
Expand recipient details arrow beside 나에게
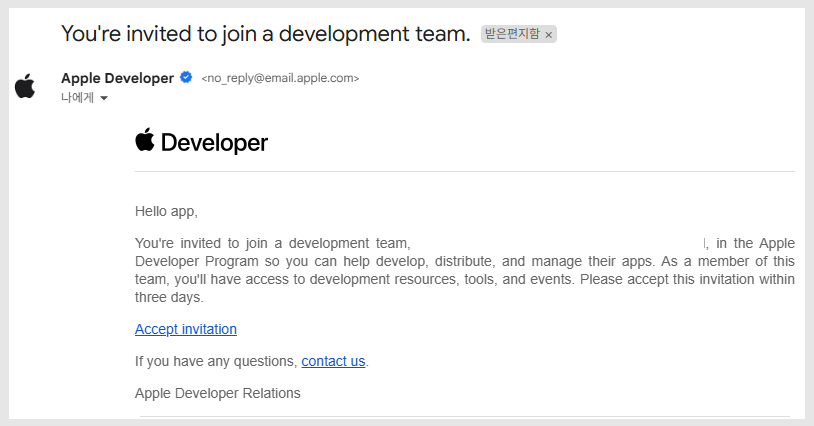(x=103, y=98)
